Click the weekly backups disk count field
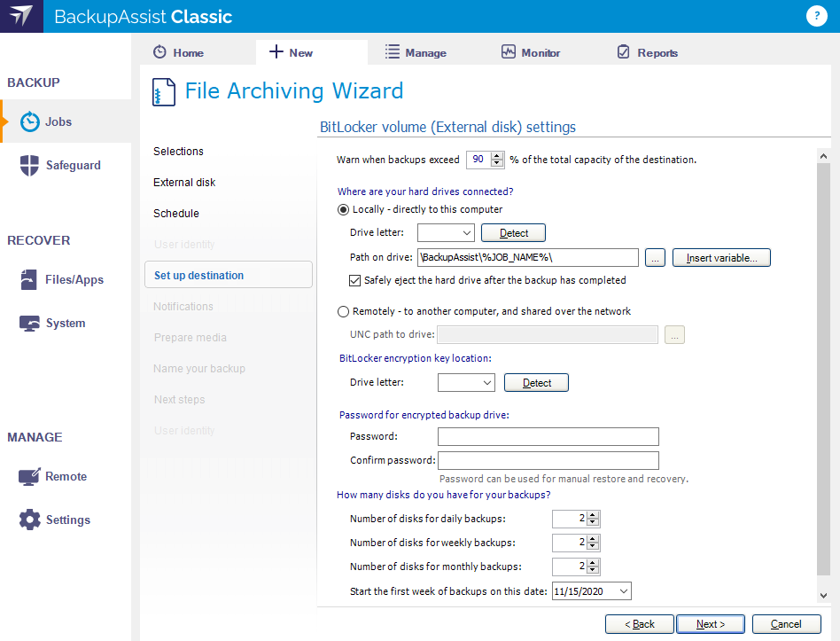 pos(570,543)
